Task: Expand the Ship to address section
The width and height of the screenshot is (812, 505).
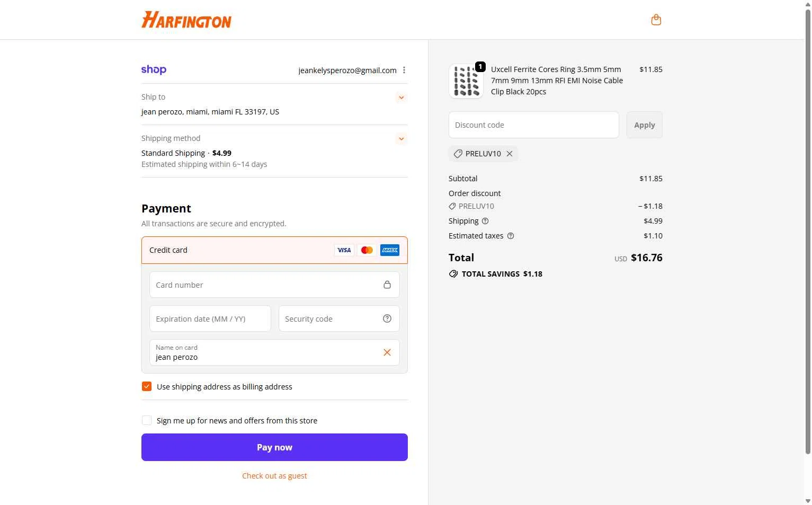Action: click(401, 98)
